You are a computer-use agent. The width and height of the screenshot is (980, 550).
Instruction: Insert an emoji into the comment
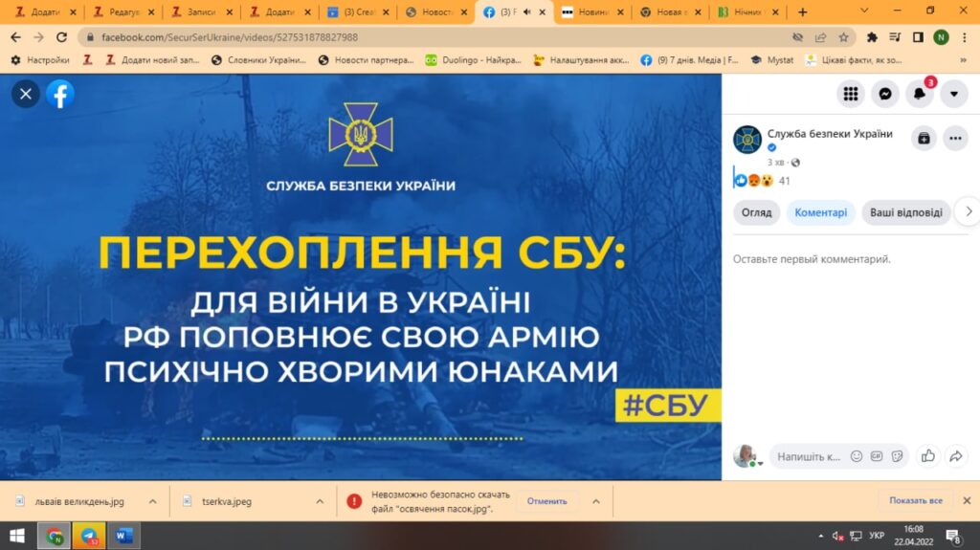point(857,456)
